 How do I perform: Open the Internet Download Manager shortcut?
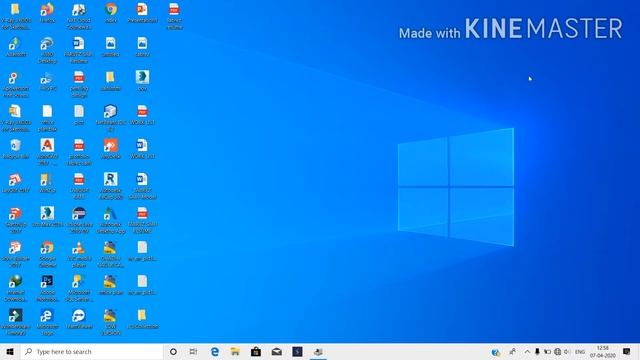(x=16, y=288)
